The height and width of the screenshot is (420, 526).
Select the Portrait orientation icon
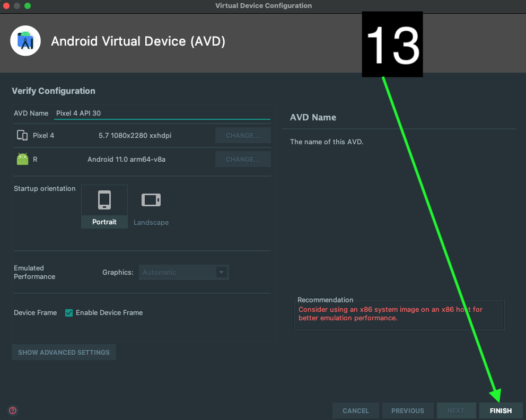pos(104,200)
